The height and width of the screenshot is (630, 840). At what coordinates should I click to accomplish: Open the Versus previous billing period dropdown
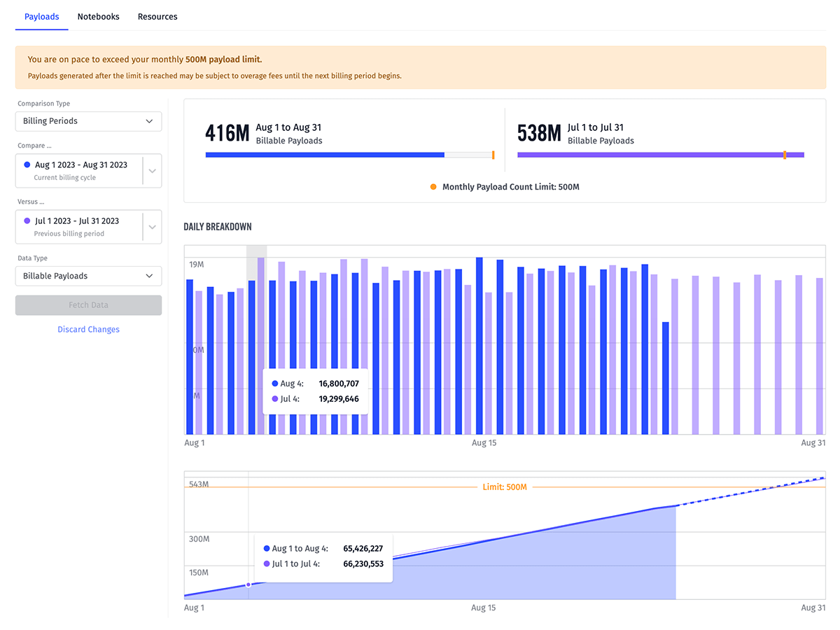pos(152,226)
